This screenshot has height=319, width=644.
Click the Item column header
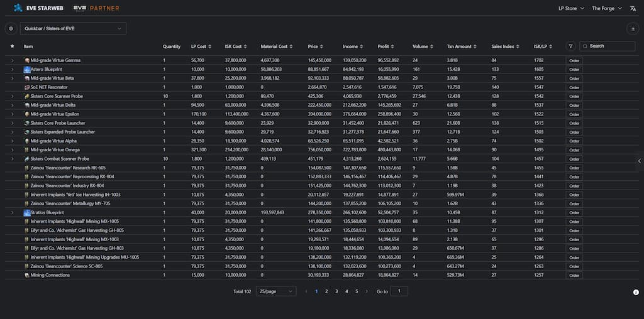(28, 46)
